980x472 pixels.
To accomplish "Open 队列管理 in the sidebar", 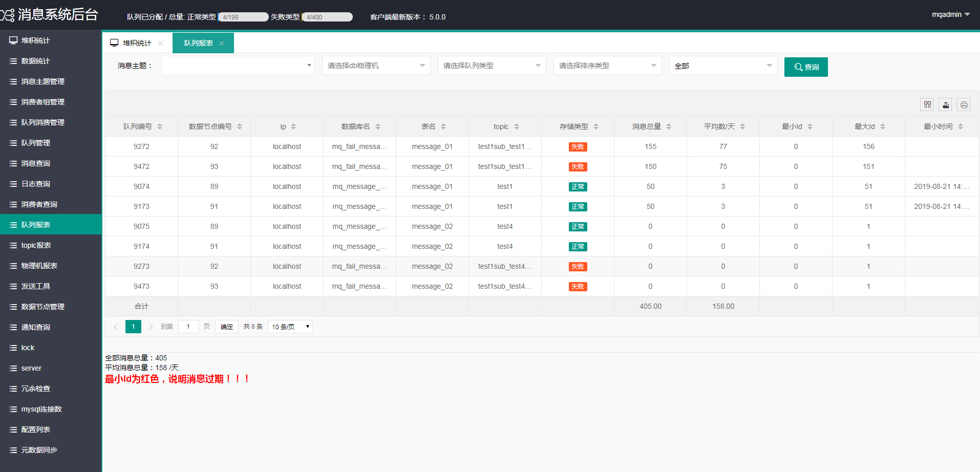I will coord(51,143).
